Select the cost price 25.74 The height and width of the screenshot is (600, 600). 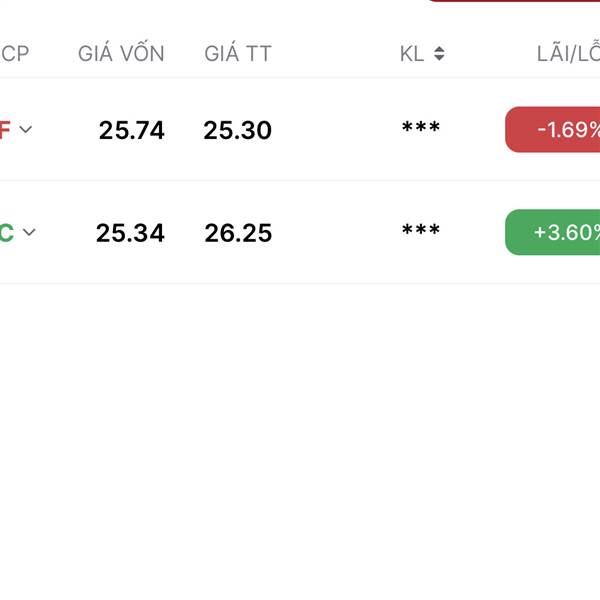131,130
